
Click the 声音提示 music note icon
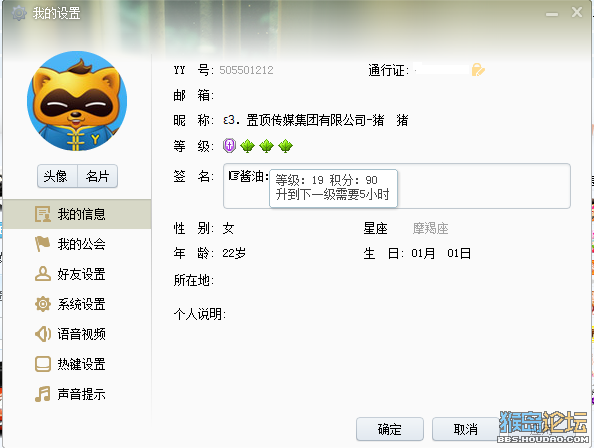(x=43, y=394)
